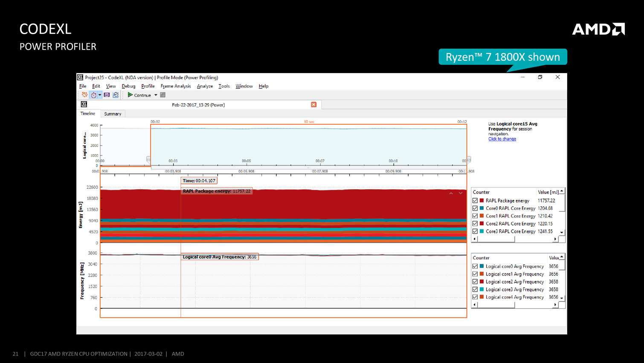The image size is (644, 363).
Task: Click the purple Frame Analysis mode icon
Action: click(x=107, y=95)
